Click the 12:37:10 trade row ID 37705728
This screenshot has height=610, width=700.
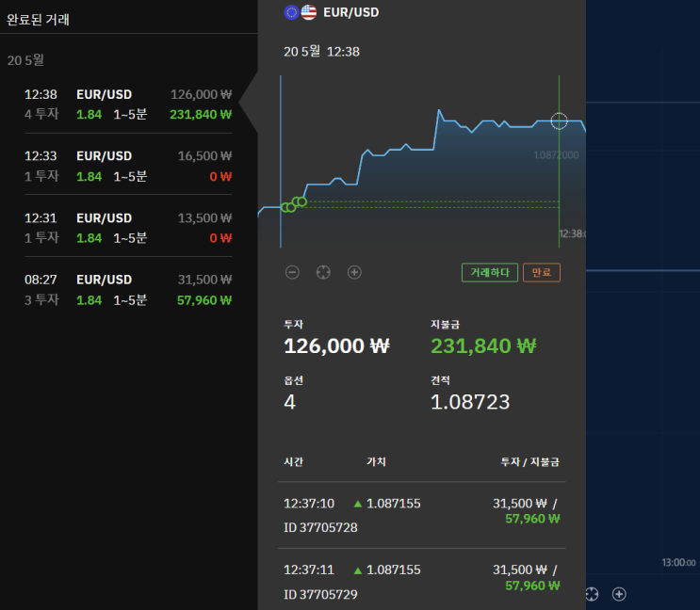tap(421, 516)
